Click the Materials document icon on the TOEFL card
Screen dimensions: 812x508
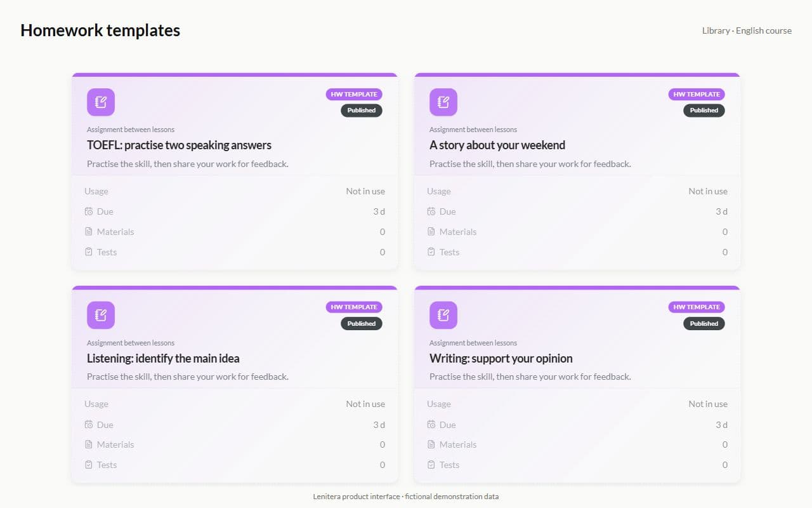pyautogui.click(x=89, y=232)
